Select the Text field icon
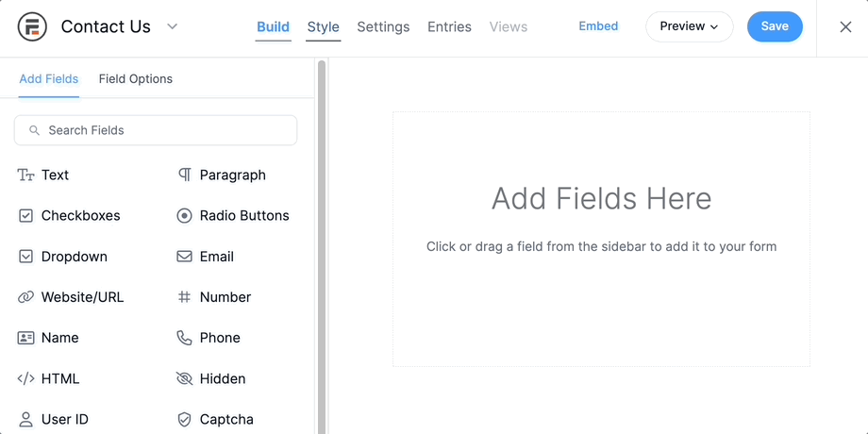This screenshot has width=868, height=434. pyautogui.click(x=26, y=175)
